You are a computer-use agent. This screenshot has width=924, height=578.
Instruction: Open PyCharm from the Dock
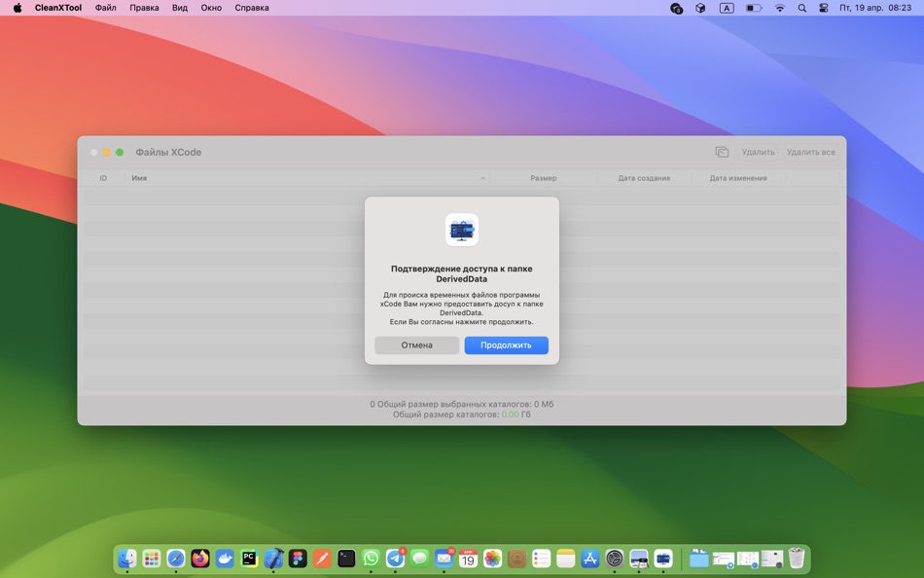[x=249, y=558]
